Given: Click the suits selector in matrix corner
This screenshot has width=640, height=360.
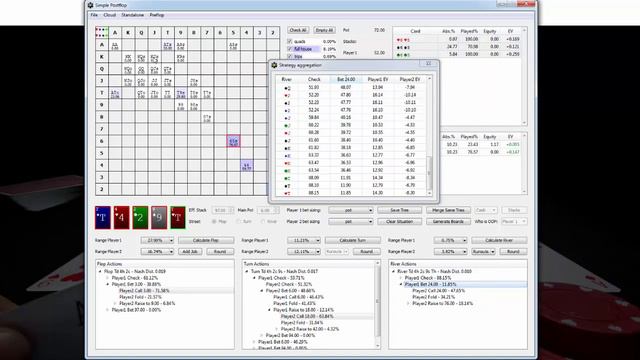Looking at the screenshot, I should 102,32.
